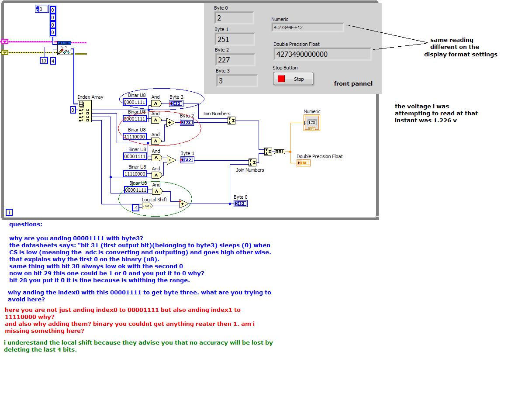
Task: Click the Numeric indicator terminal on diagram
Action: tap(312, 123)
